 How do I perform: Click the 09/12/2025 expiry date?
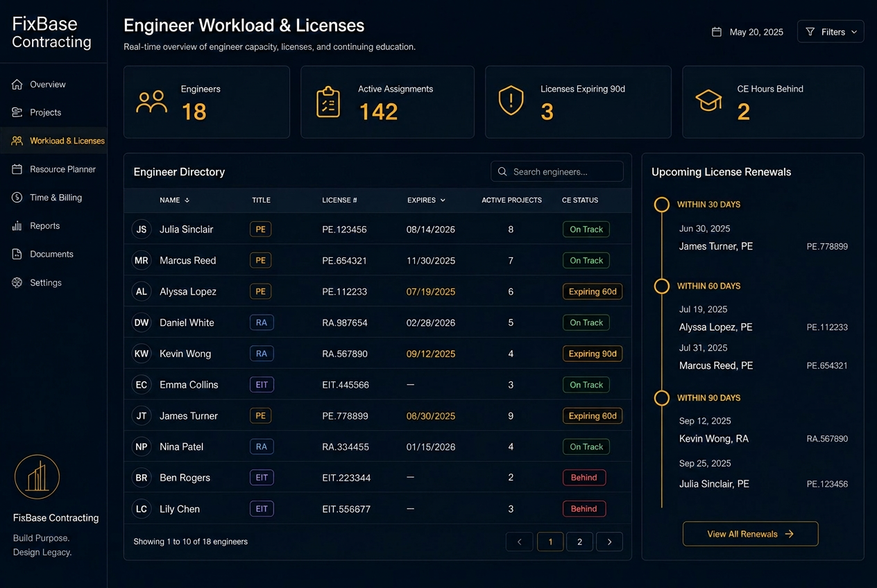tap(431, 354)
